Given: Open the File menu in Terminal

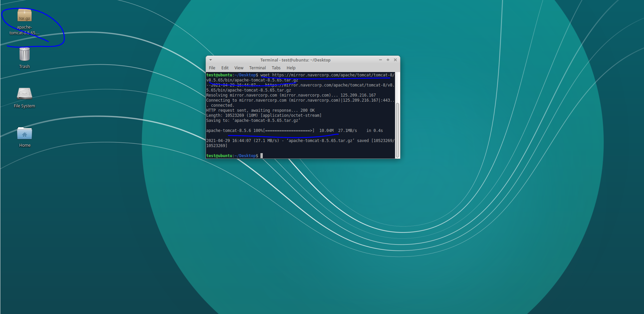Looking at the screenshot, I should (212, 68).
